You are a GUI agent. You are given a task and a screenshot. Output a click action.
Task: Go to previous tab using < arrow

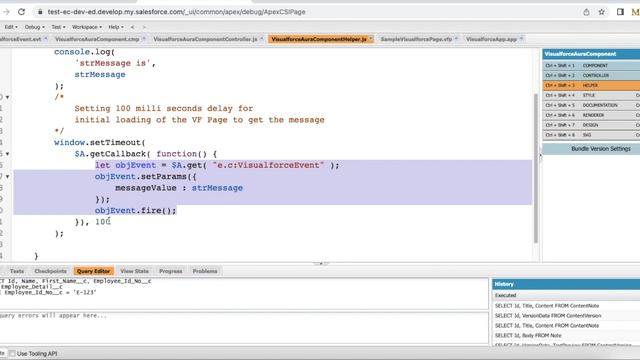point(132,27)
